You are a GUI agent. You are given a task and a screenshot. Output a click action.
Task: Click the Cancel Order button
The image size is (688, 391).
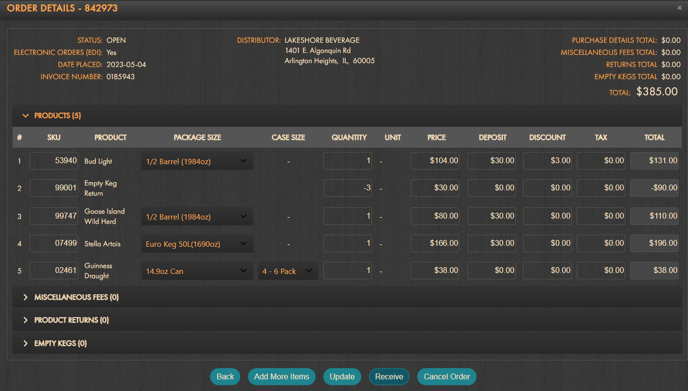click(447, 377)
